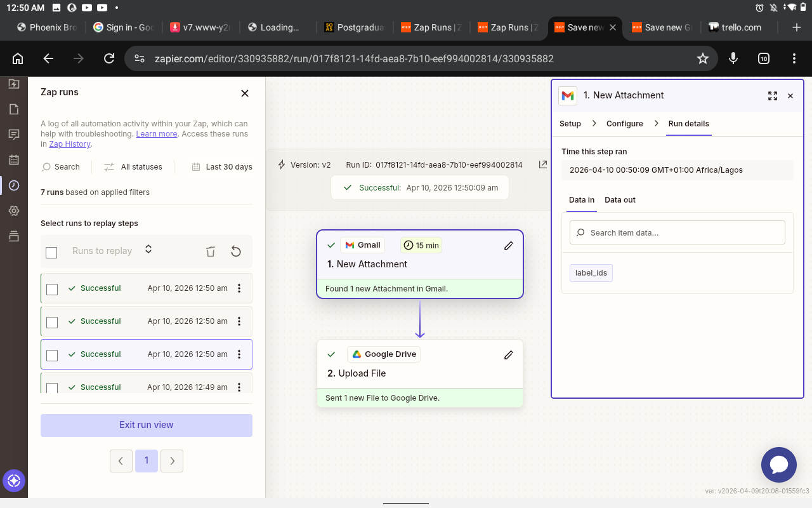Select the calendar icon in left sidebar

pyautogui.click(x=14, y=159)
